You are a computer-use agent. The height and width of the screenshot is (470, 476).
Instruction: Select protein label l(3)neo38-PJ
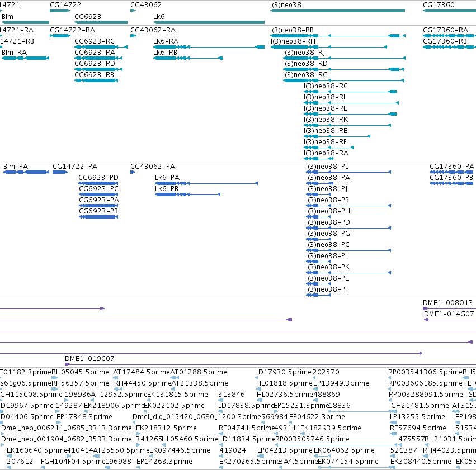[x=327, y=189]
